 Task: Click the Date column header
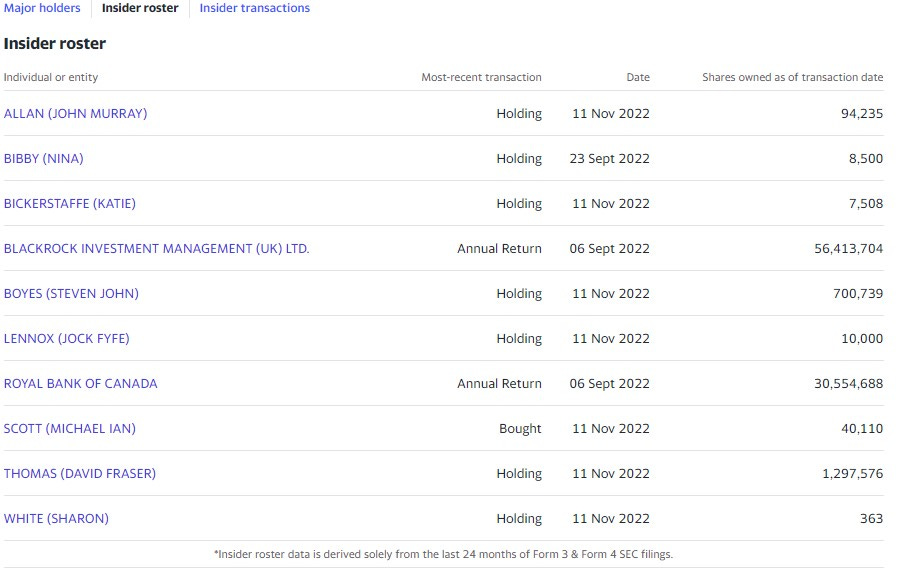(x=638, y=77)
